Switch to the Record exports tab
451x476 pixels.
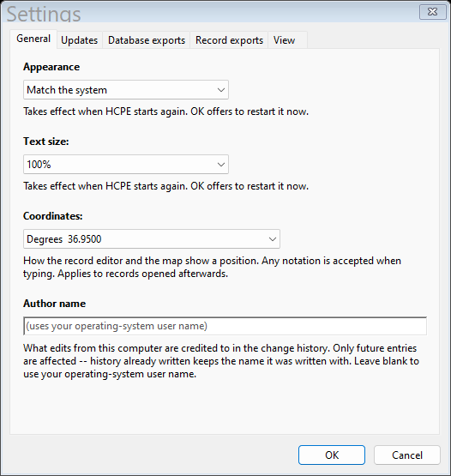(x=229, y=40)
